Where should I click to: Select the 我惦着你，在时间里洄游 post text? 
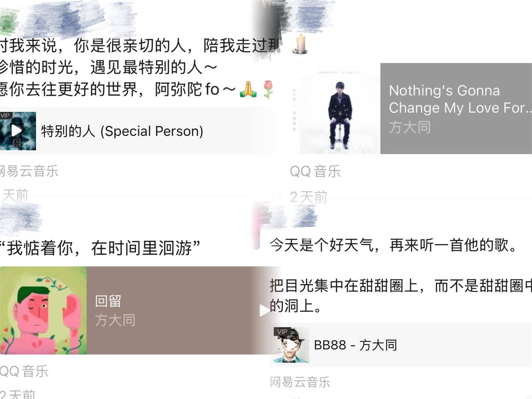pos(100,247)
